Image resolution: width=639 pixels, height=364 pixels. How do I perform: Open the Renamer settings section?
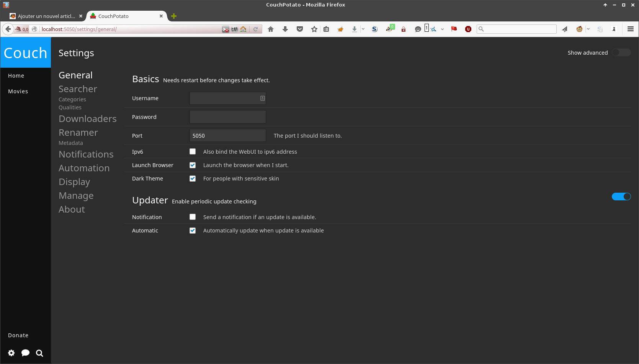[78, 132]
